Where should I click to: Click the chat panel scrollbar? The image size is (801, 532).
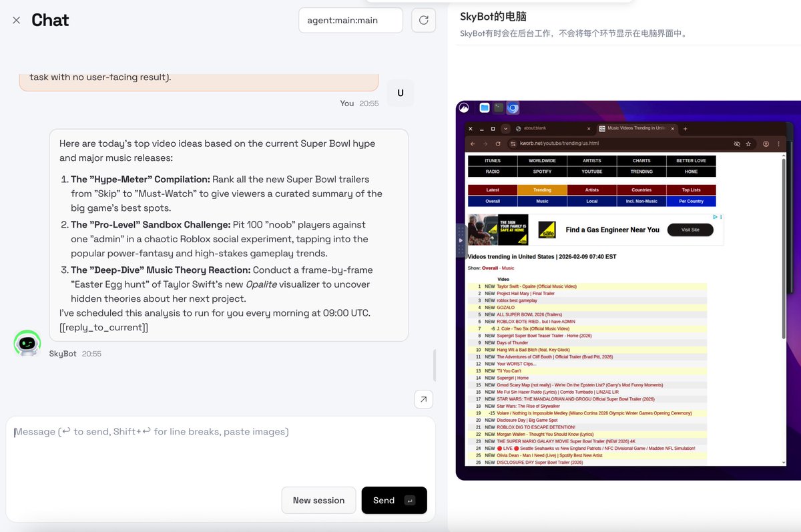[435, 365]
